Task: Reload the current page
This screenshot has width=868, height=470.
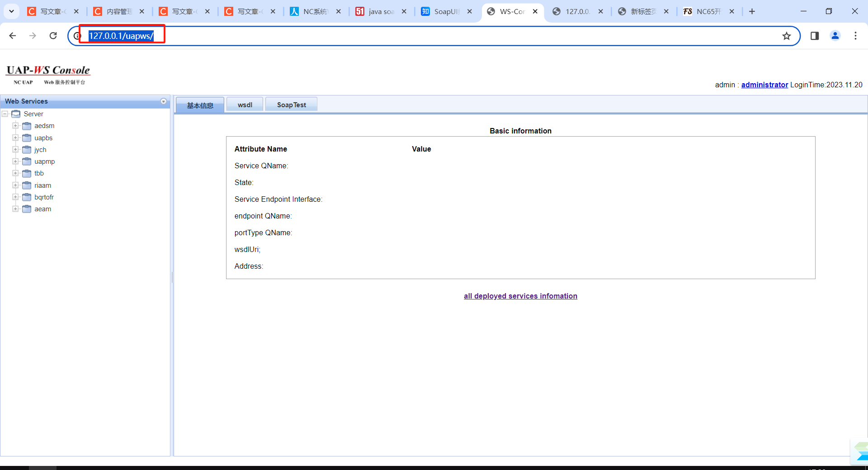Action: (53, 36)
